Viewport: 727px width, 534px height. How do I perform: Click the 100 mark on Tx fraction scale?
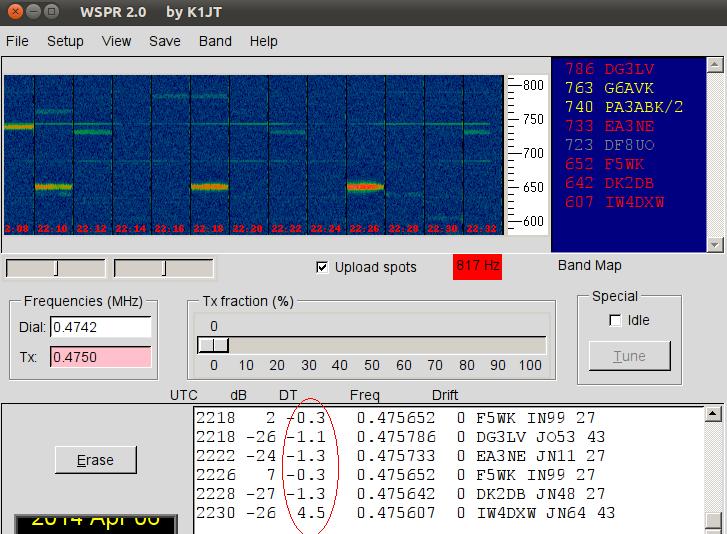530,365
